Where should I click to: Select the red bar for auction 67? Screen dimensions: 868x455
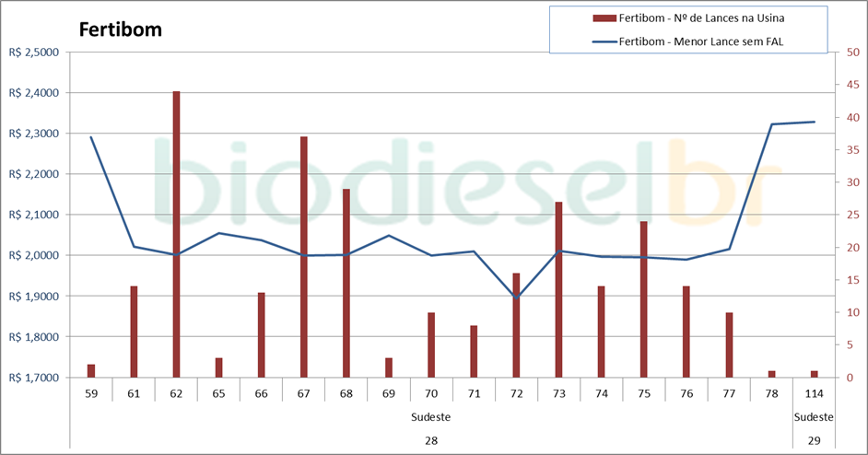[x=303, y=258]
